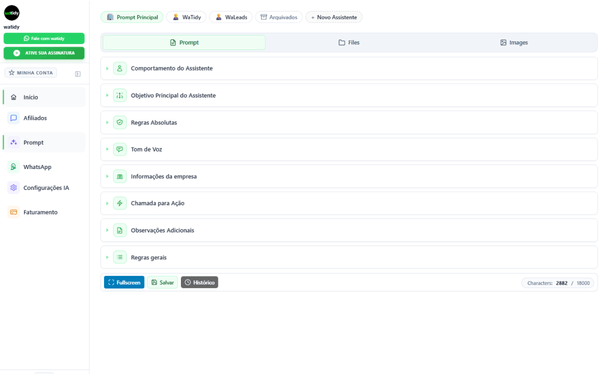Click the WaTidy assistant avatar icon

point(176,17)
